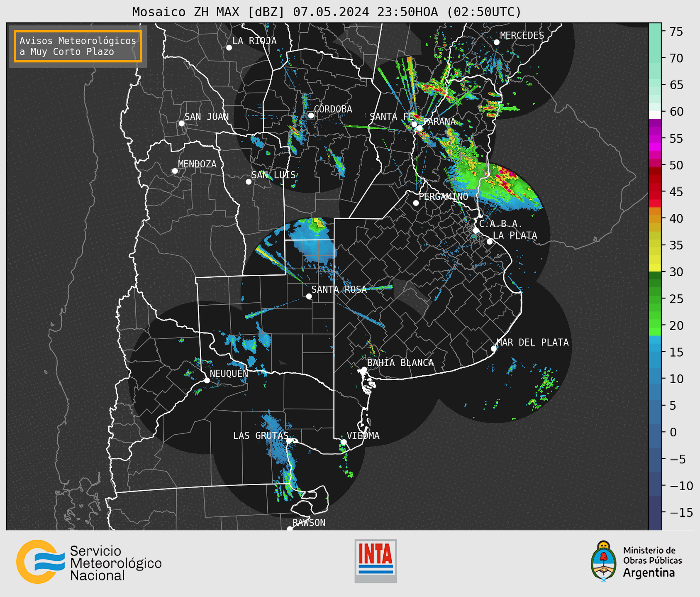The height and width of the screenshot is (597, 700).
Task: Pick the light blue 15 dBZ color band
Action: coord(655,352)
